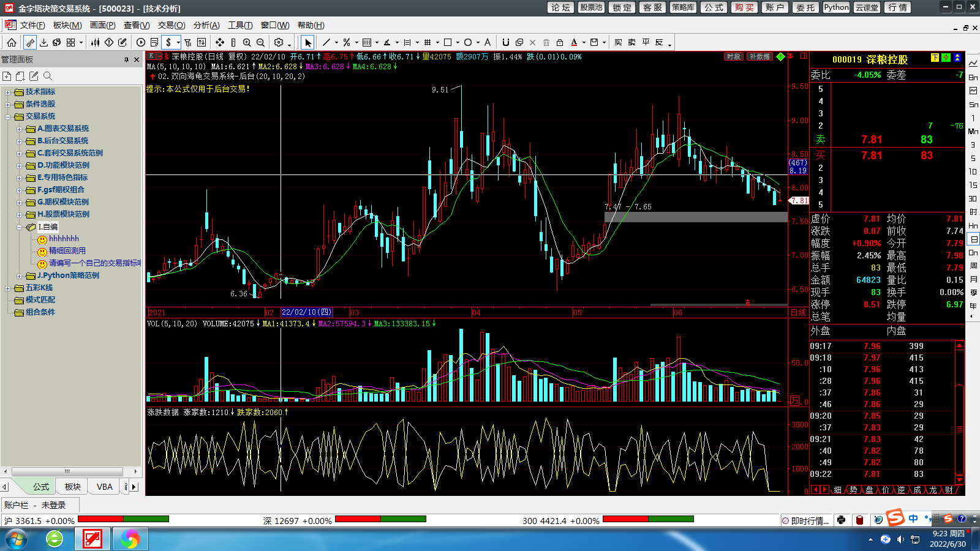The width and height of the screenshot is (980, 551).
Task: Click the refresh sync toolbar icon
Action: (57, 42)
